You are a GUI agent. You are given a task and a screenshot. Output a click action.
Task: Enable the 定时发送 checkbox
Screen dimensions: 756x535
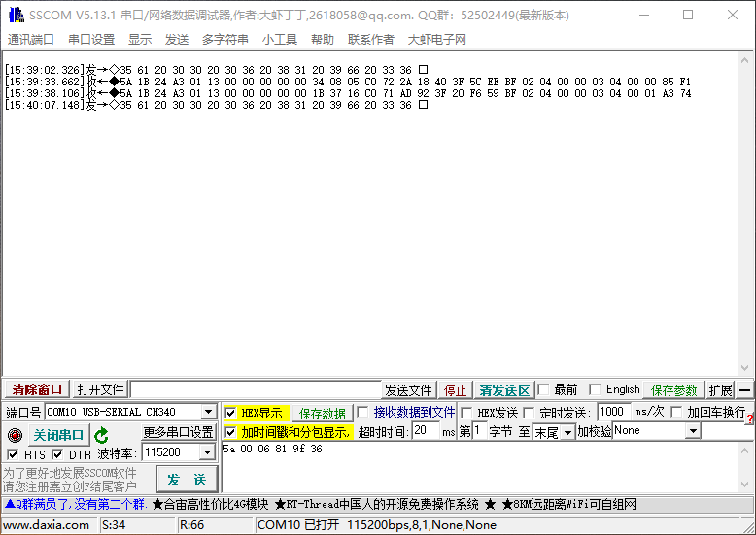pyautogui.click(x=529, y=413)
